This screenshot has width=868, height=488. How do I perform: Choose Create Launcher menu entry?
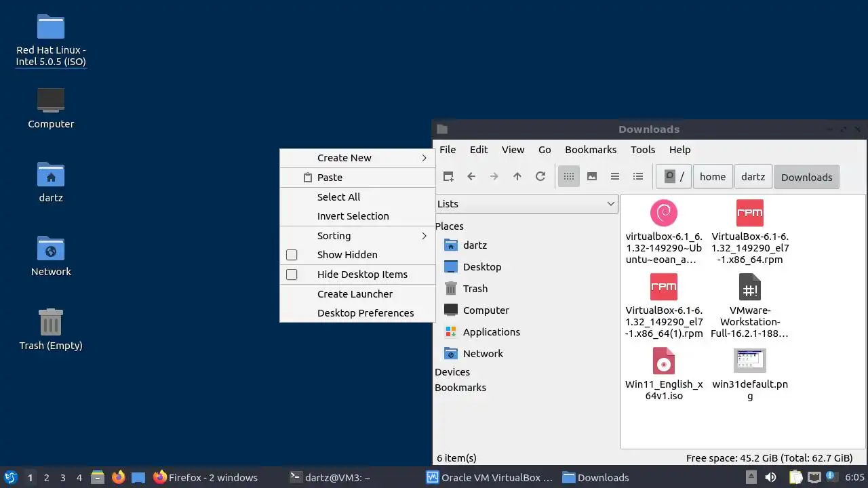[357, 294]
